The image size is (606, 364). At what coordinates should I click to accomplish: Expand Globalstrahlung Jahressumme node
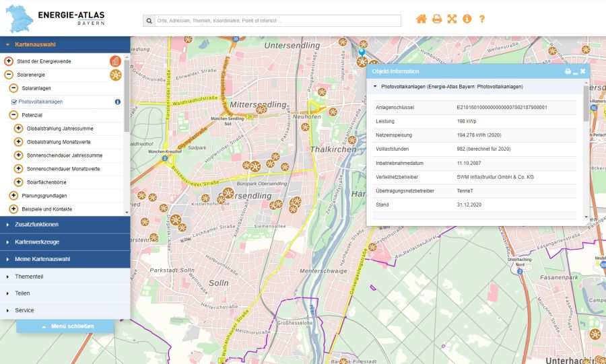18,129
